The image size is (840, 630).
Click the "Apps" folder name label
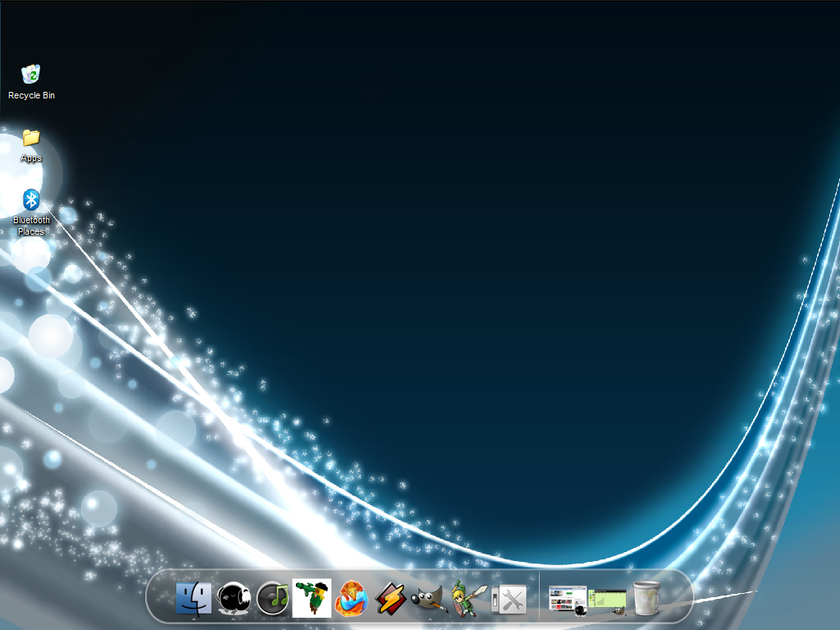(31, 158)
